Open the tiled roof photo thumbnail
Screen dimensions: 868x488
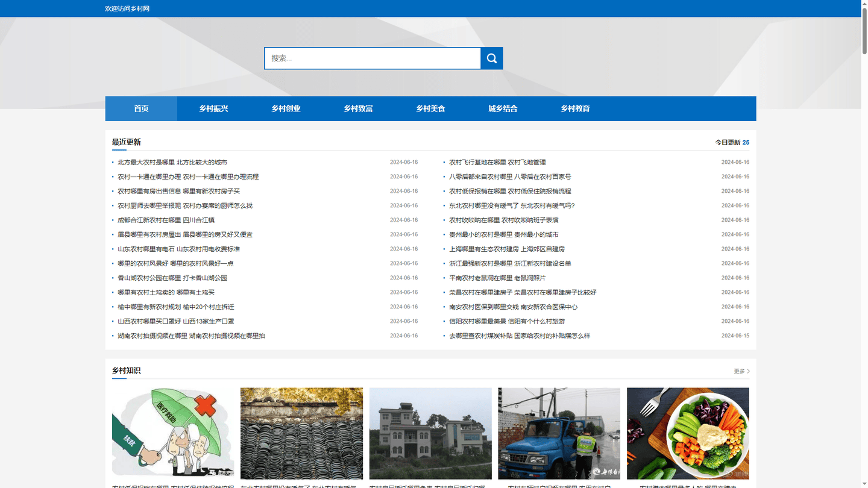(301, 433)
